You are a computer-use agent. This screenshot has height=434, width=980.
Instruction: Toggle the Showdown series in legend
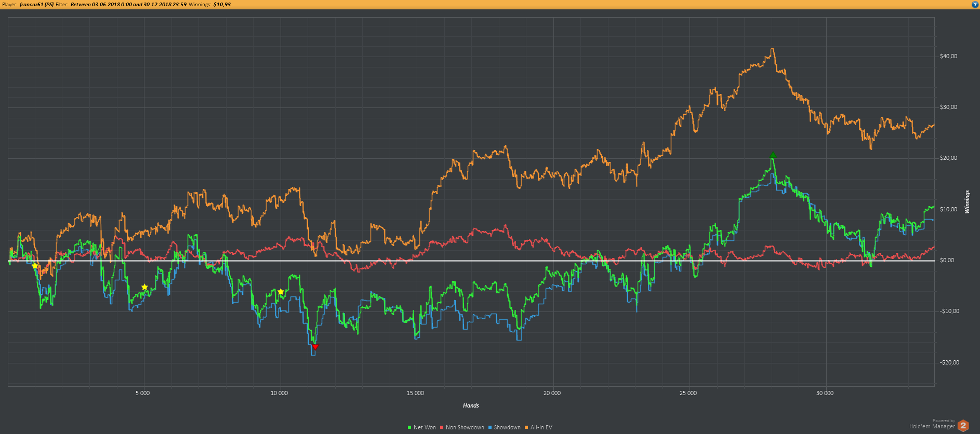pyautogui.click(x=507, y=427)
